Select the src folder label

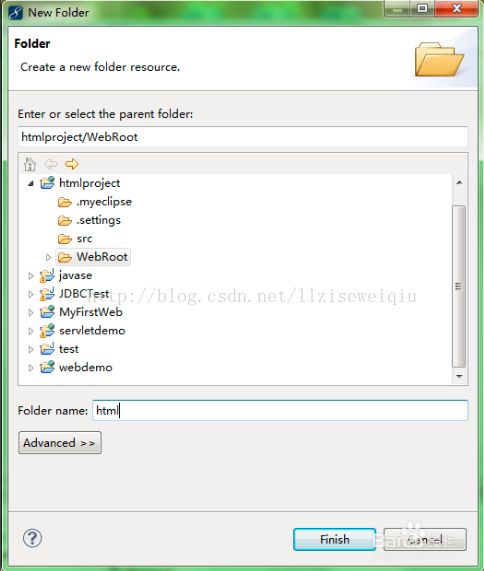click(84, 239)
